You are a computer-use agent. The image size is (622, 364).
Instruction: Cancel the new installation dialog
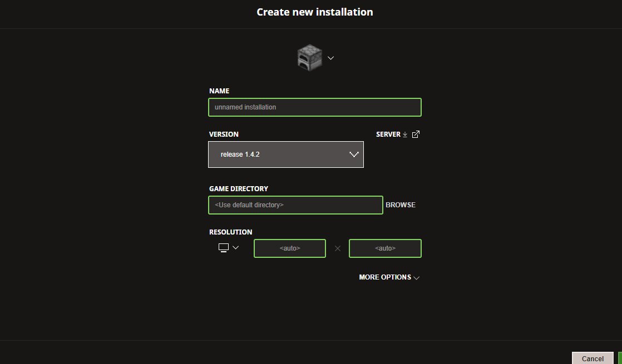click(593, 358)
